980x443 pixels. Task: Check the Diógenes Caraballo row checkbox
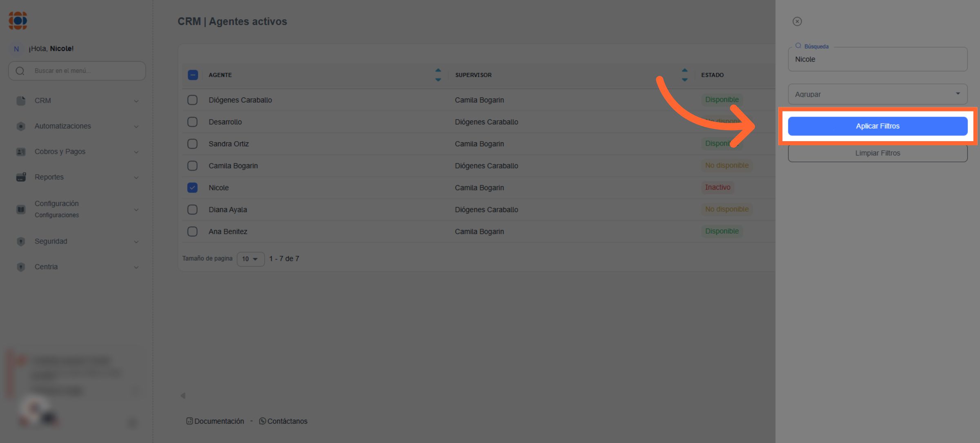192,100
